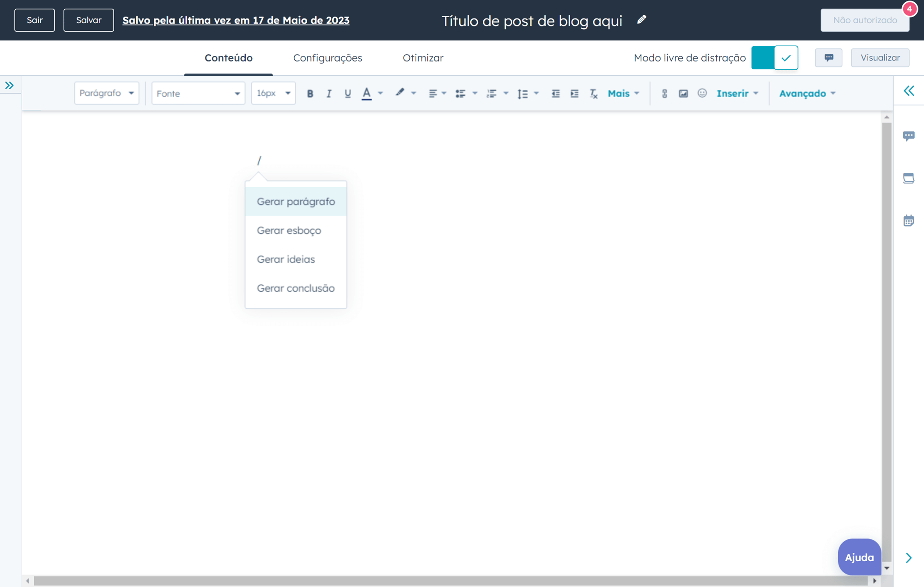Open the Parágrafo style dropdown
The width and height of the screenshot is (924, 587).
[x=106, y=93]
